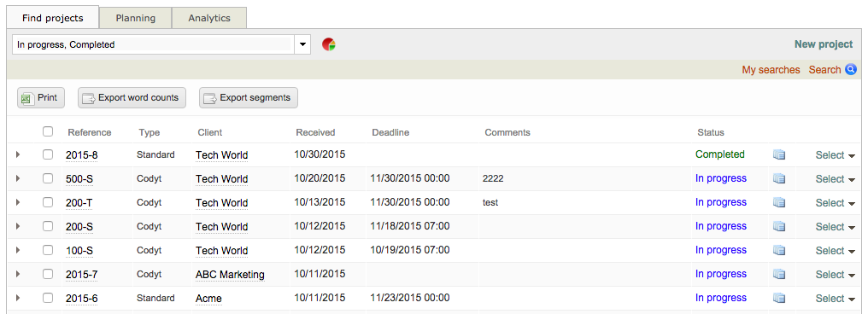Click the documents icon in the 200-T row

tap(779, 203)
